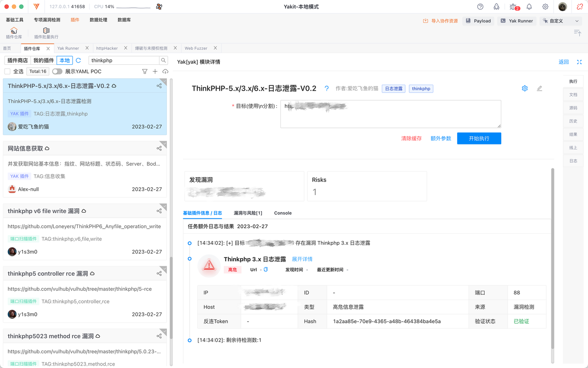The width and height of the screenshot is (588, 368).
Task: Switch to the Web Fuzzer tab
Action: pos(196,48)
